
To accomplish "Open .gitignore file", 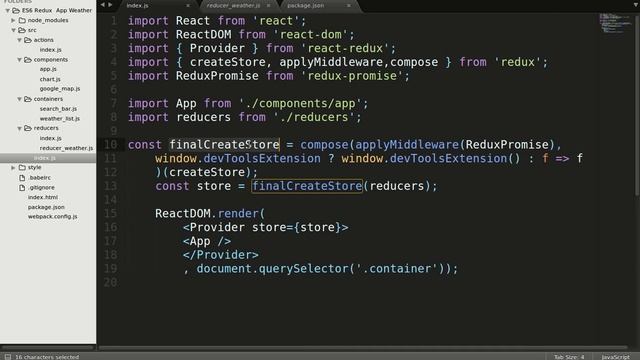I will [x=42, y=188].
